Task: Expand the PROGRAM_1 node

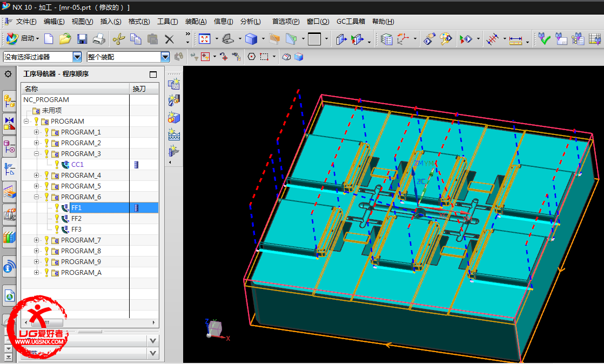Action: tap(37, 132)
